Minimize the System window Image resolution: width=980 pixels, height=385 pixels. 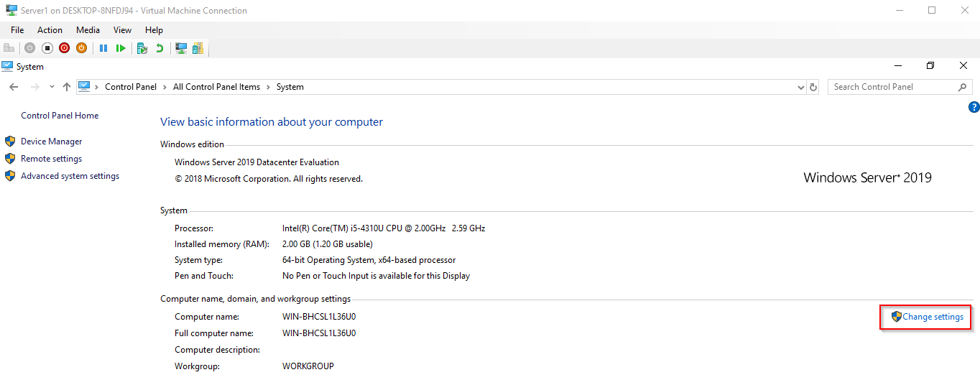click(x=897, y=65)
